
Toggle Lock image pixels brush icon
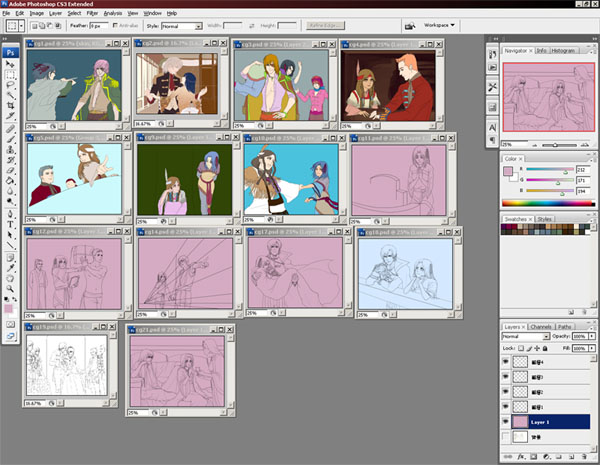[529, 348]
